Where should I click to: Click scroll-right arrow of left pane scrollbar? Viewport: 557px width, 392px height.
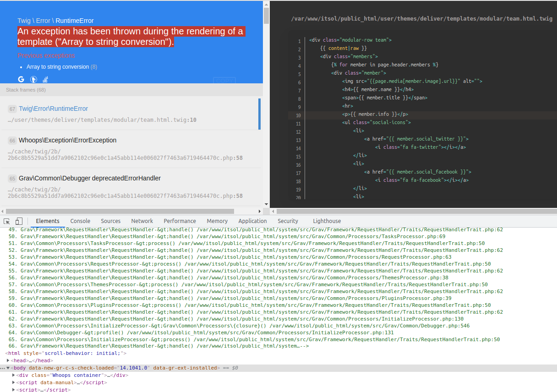260,212
